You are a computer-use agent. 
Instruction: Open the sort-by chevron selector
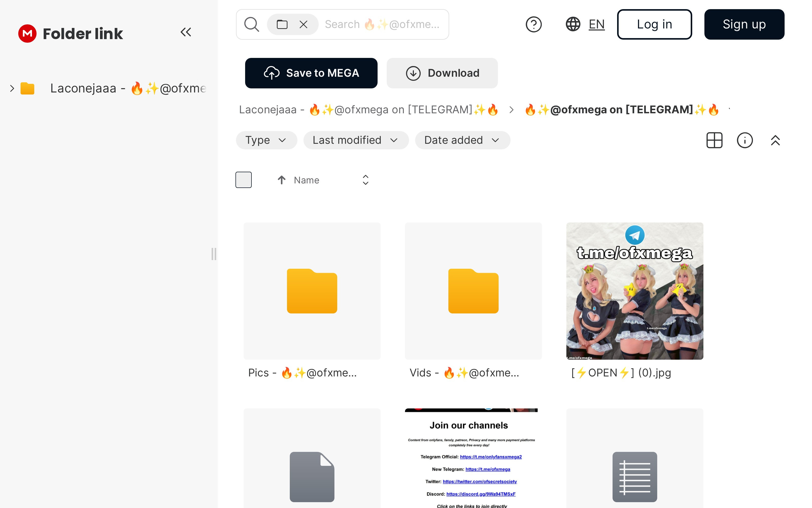pyautogui.click(x=365, y=180)
